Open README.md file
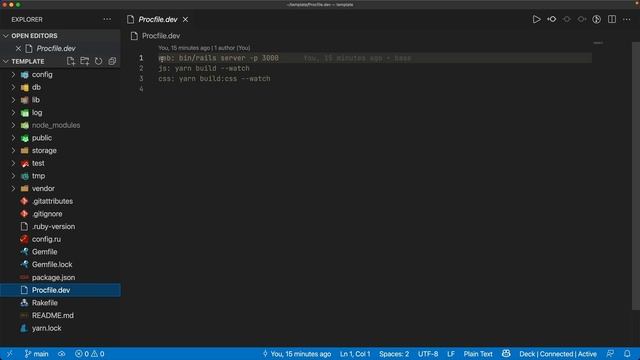Image resolution: width=640 pixels, height=360 pixels. click(60, 316)
